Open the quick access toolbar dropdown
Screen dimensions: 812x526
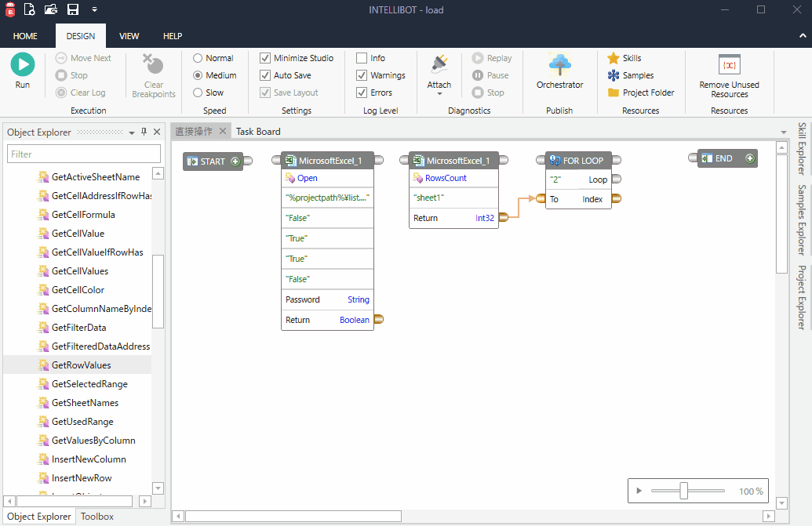pyautogui.click(x=95, y=9)
